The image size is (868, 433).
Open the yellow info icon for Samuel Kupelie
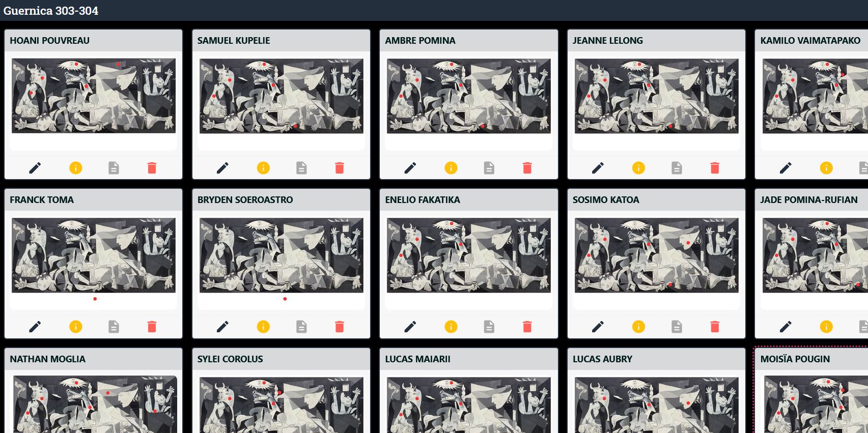(263, 168)
